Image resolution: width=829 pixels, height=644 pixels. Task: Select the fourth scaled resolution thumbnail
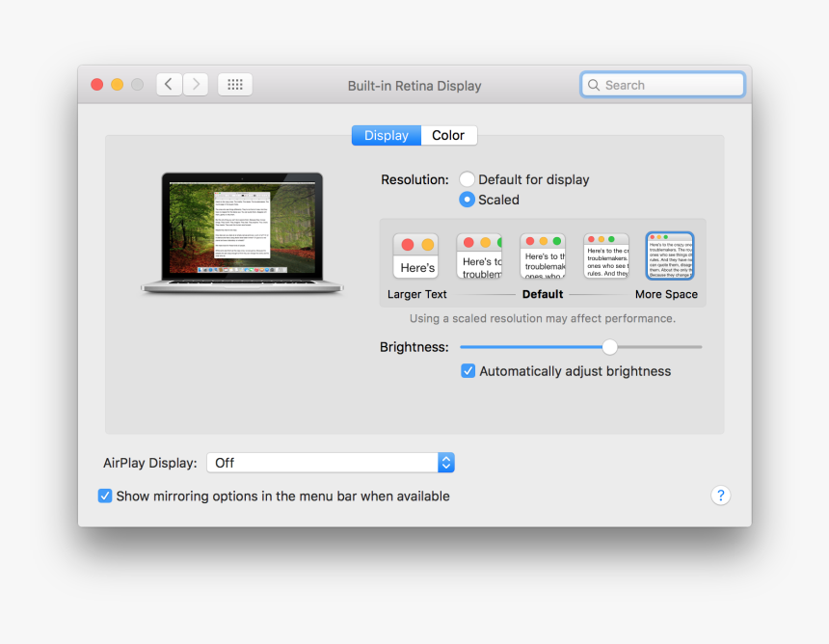[605, 255]
